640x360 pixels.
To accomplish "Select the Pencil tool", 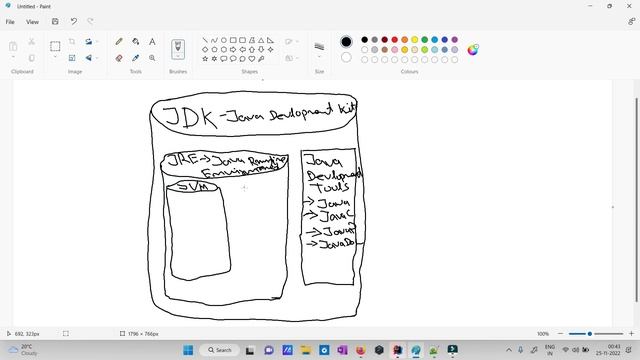I will pos(119,41).
